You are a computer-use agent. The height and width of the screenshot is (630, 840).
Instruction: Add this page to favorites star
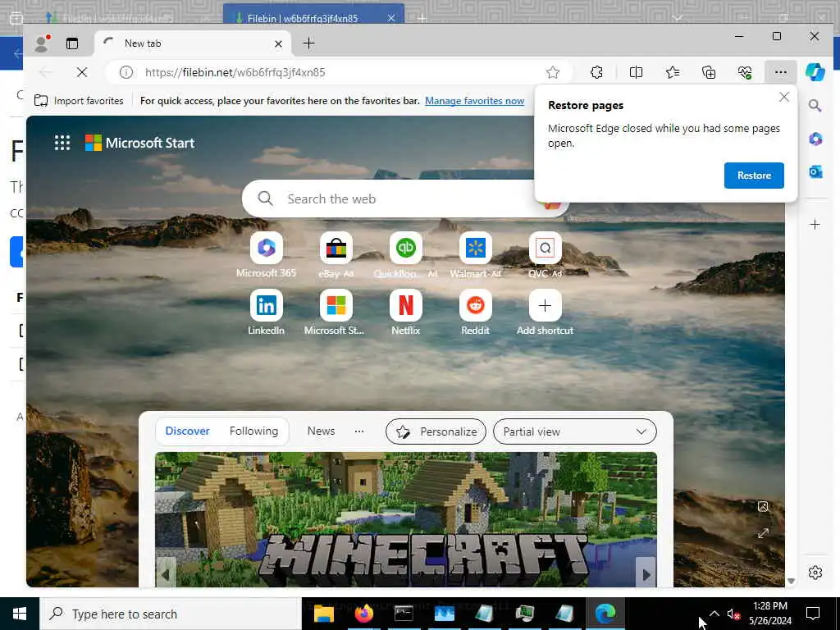[552, 72]
